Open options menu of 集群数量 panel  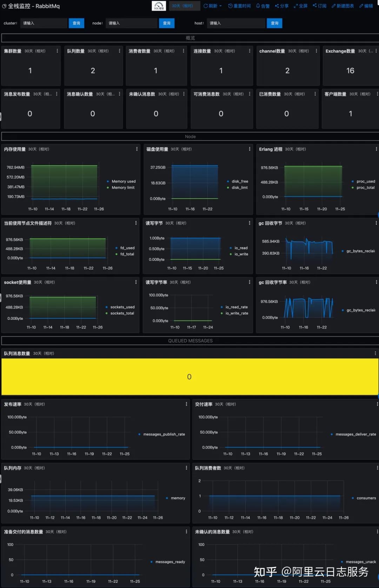tap(57, 51)
